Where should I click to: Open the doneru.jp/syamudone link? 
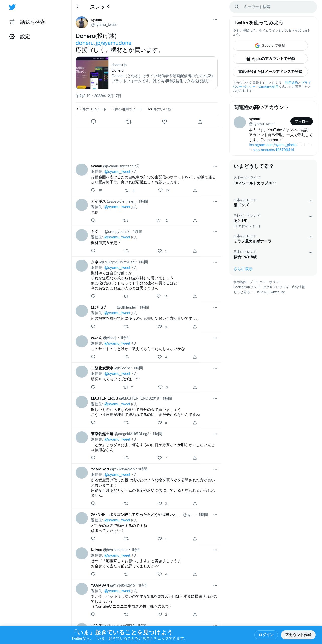(104, 43)
